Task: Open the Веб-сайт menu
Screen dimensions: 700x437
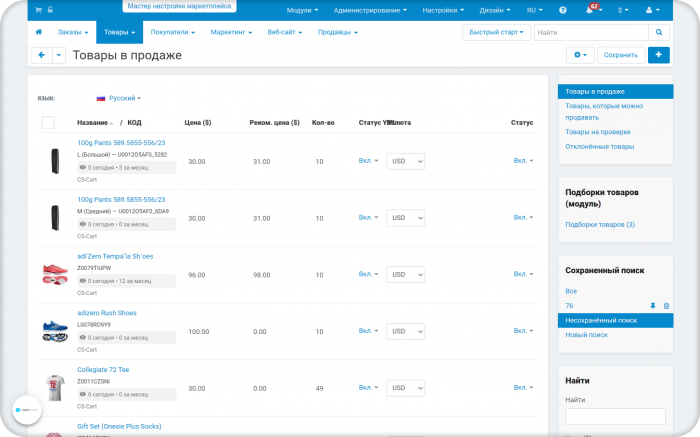Action: pyautogui.click(x=285, y=32)
